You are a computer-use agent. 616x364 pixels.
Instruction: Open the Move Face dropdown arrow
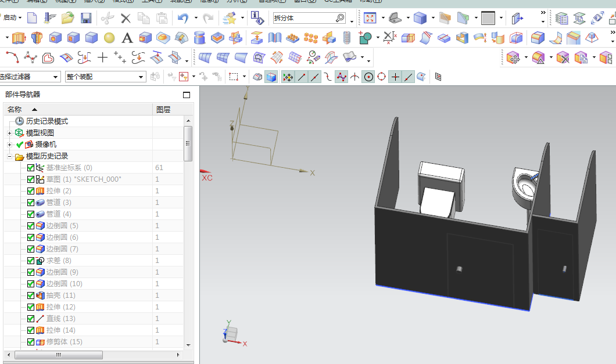point(526,58)
